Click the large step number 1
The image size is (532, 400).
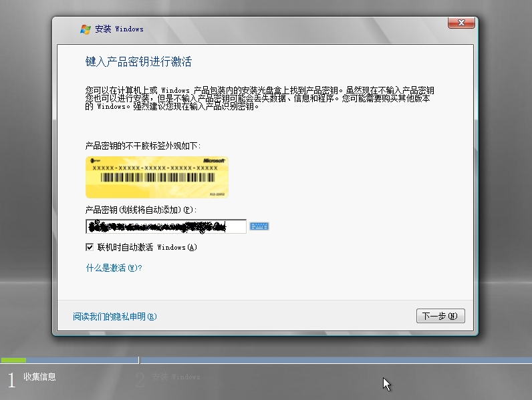[x=11, y=381]
